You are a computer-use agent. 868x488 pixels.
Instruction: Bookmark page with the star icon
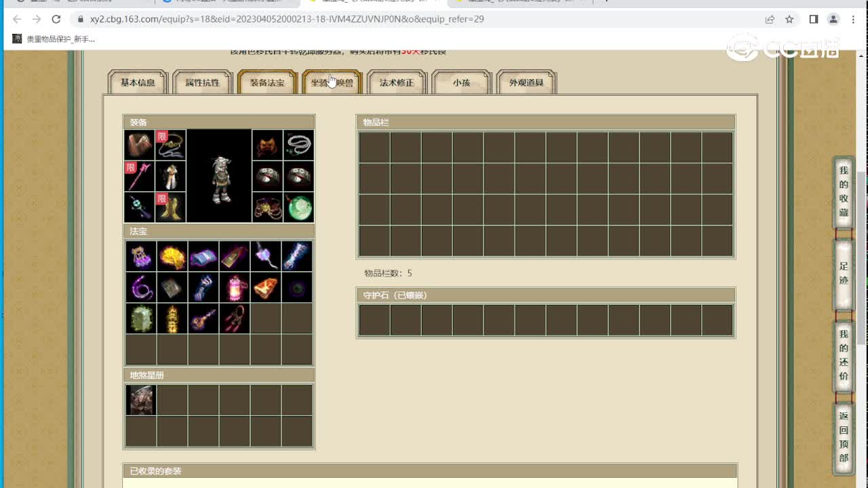[x=789, y=19]
